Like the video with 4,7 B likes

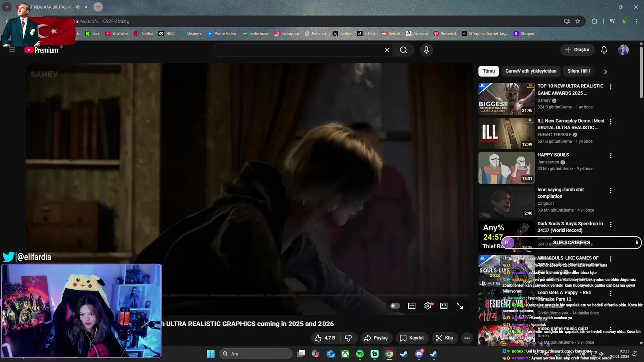(325, 338)
